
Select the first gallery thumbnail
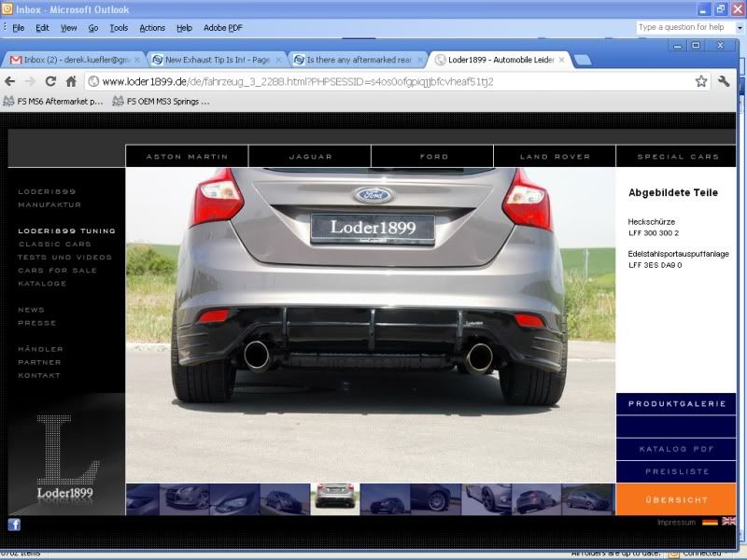[x=143, y=499]
